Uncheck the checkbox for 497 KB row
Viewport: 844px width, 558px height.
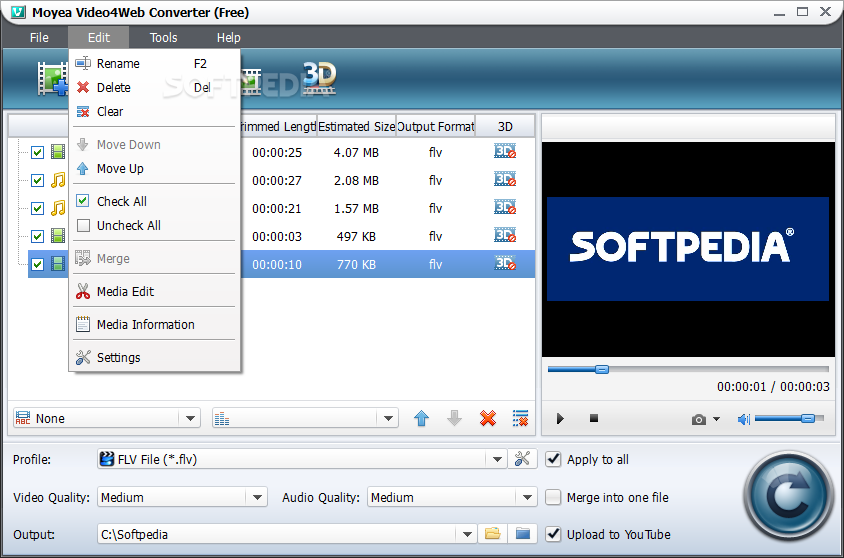(x=37, y=236)
